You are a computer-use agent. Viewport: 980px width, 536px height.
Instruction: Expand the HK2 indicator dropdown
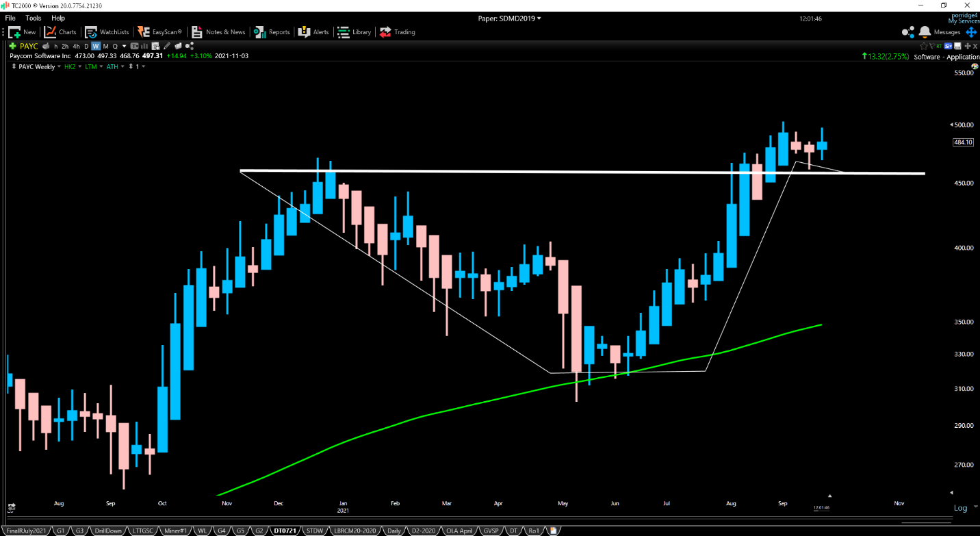pos(79,66)
